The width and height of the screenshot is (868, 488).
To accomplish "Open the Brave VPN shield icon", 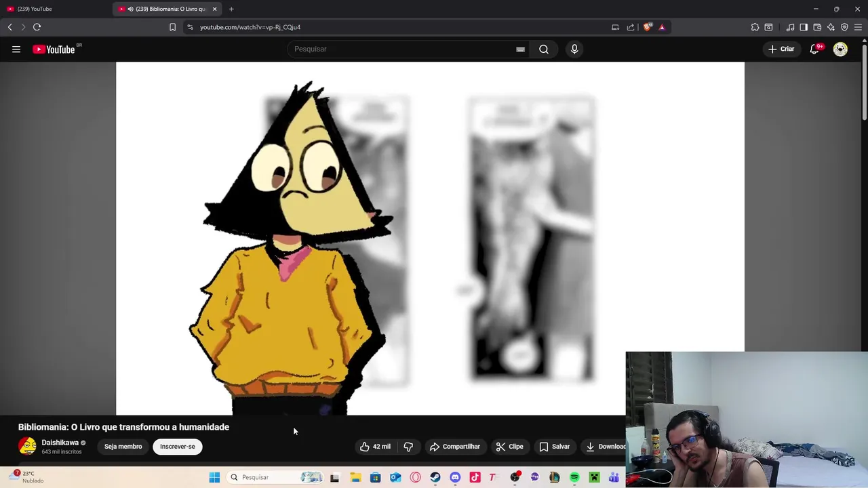I will click(x=844, y=27).
